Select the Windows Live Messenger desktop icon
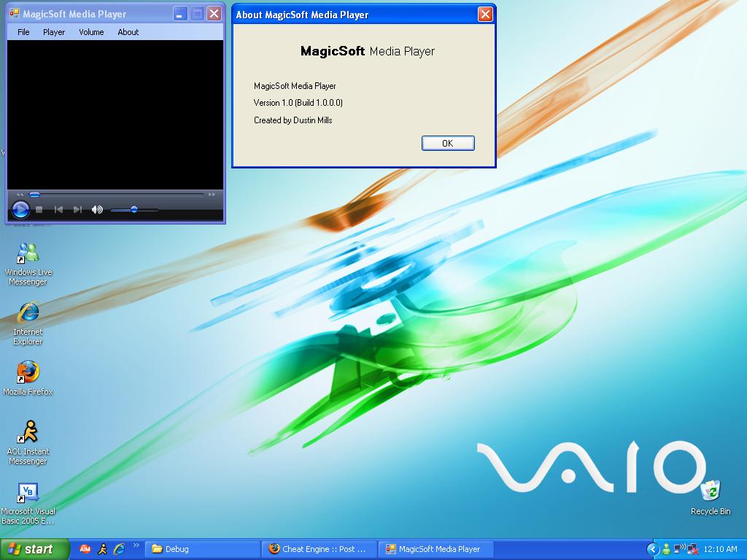This screenshot has width=747, height=560. tap(28, 264)
